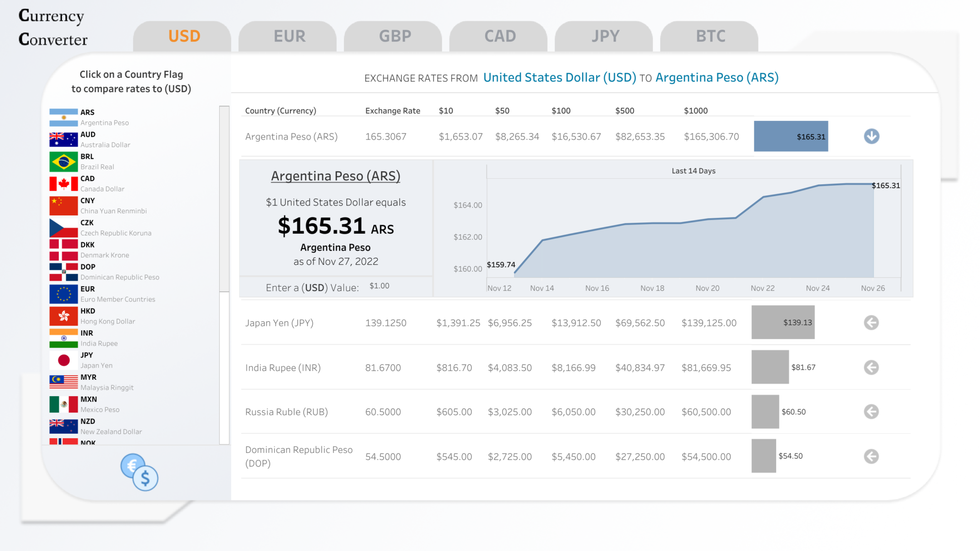Select the Australia Dollar flag icon
The height and width of the screenshot is (551, 980).
(63, 139)
